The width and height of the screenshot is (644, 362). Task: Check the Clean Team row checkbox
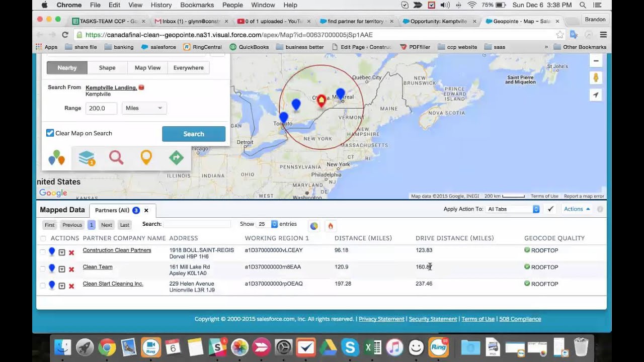point(43,268)
